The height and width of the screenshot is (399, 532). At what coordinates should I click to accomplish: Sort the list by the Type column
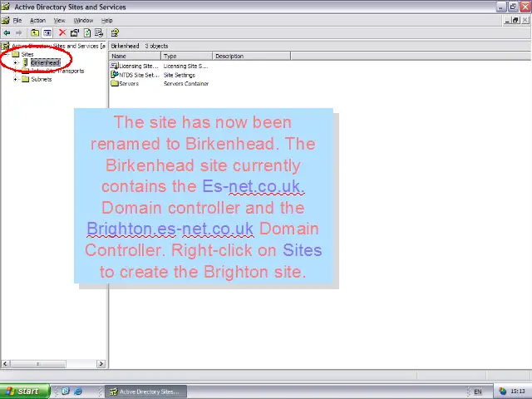click(x=186, y=56)
